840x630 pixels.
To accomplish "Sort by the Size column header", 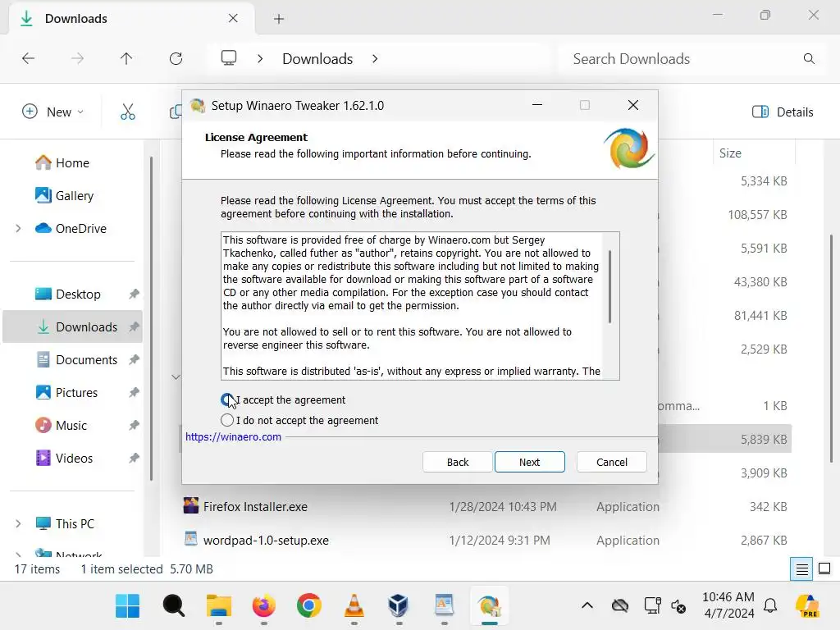I will point(729,153).
